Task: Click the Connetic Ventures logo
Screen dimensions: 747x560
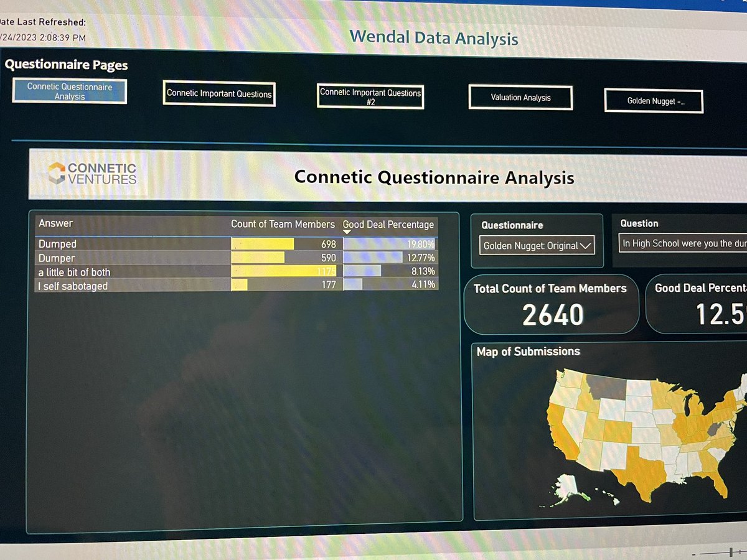Action: [93, 174]
